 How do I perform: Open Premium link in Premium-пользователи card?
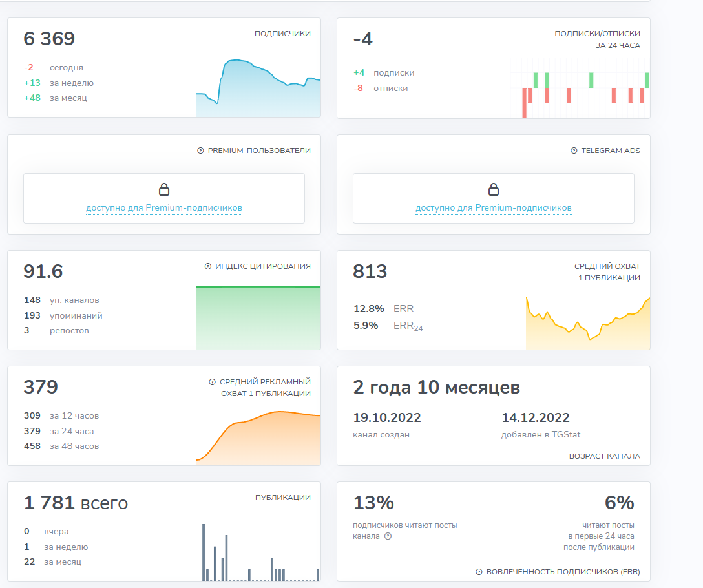pos(164,207)
